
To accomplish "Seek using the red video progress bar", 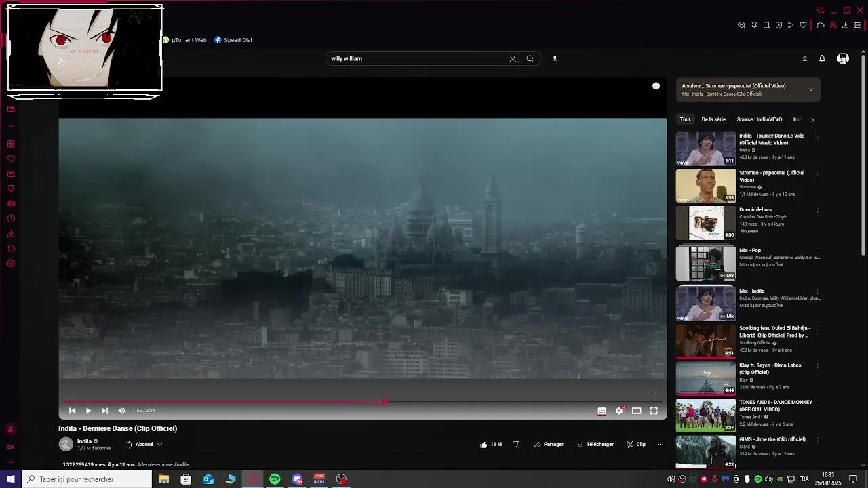I will coord(363,402).
